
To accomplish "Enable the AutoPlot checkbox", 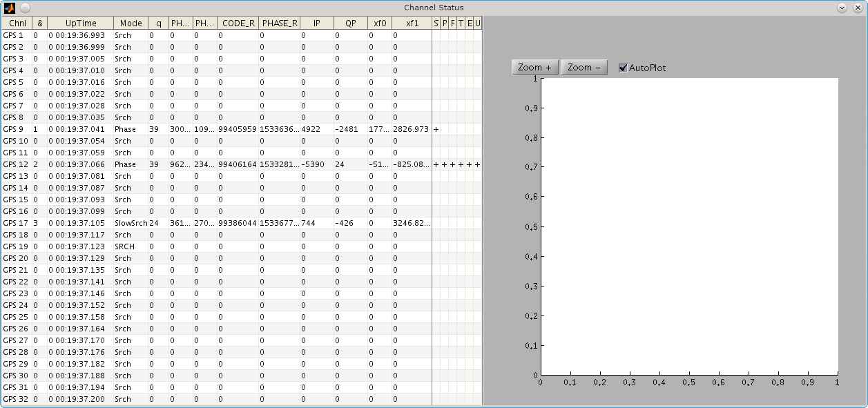I will point(623,68).
